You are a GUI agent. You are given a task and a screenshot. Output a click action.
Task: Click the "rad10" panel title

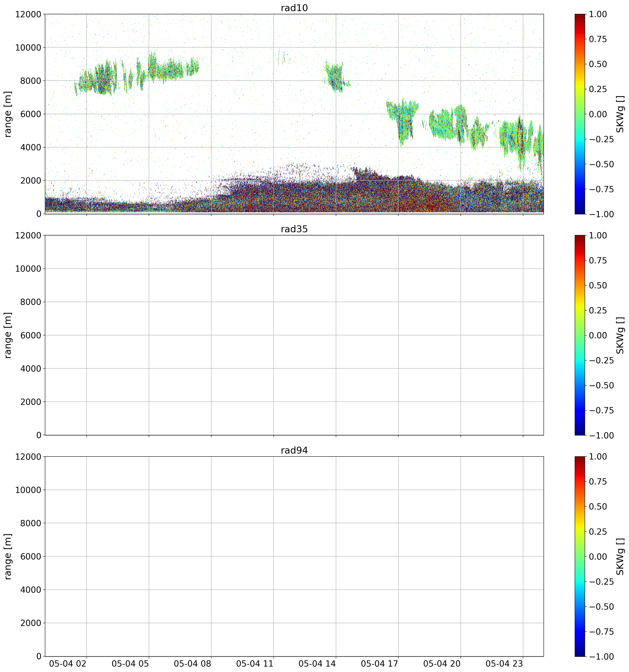tap(294, 8)
